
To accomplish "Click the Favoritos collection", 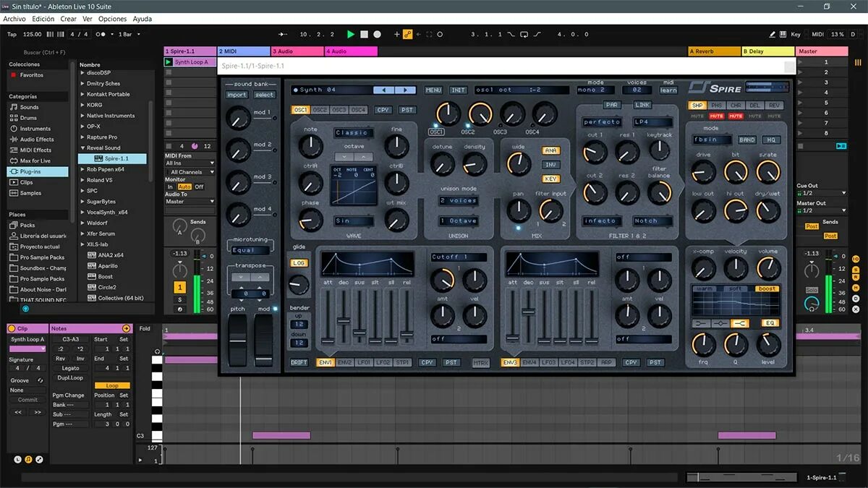I will click(32, 75).
